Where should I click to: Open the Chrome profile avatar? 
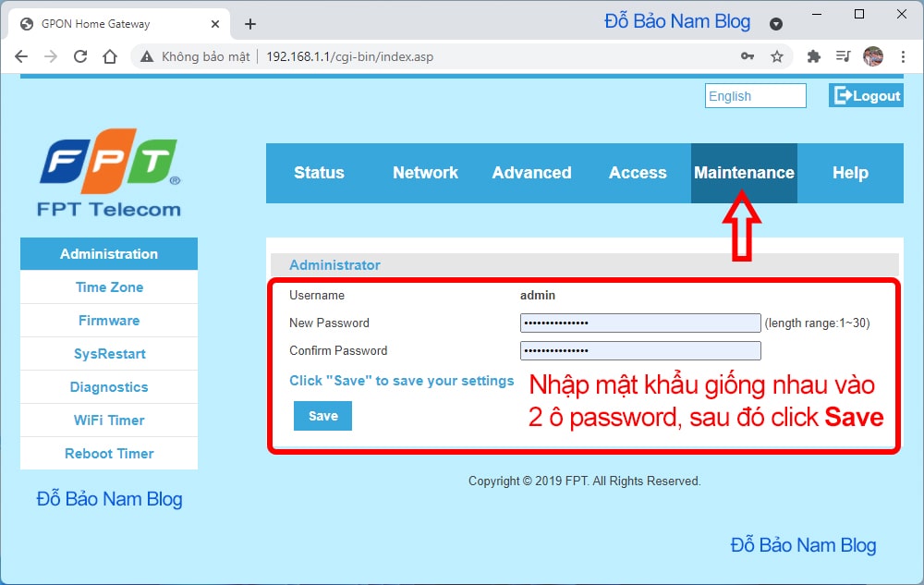click(x=873, y=56)
